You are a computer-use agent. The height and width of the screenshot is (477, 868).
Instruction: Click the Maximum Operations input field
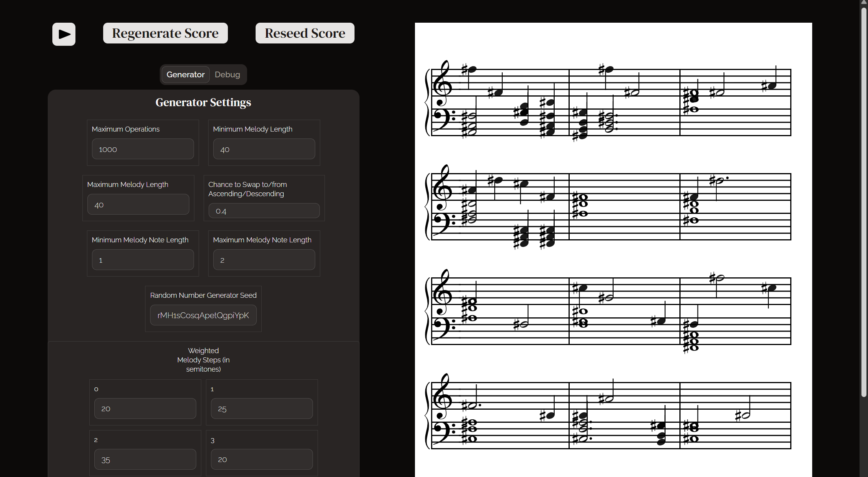(143, 149)
